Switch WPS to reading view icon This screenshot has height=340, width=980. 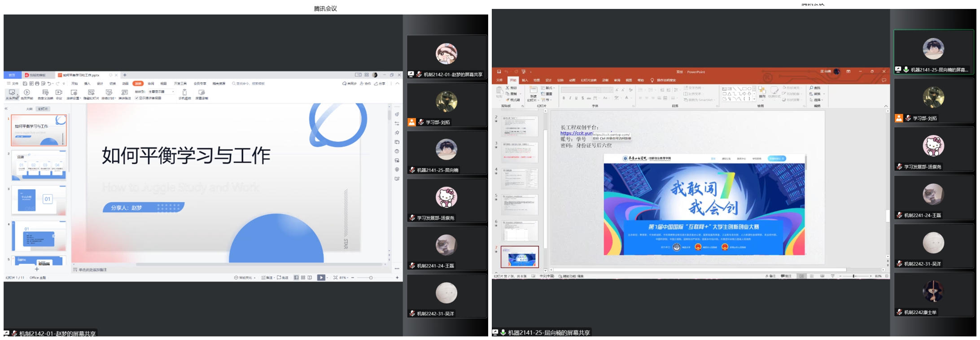310,278
